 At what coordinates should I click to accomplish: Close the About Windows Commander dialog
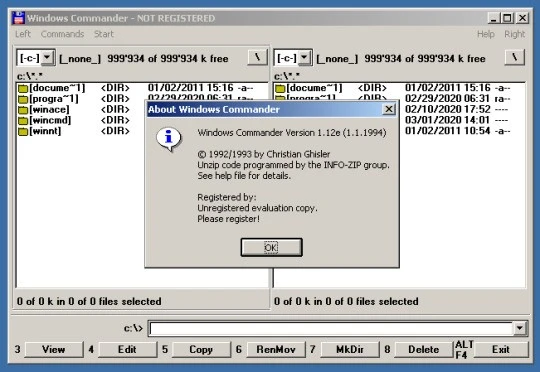point(388,109)
